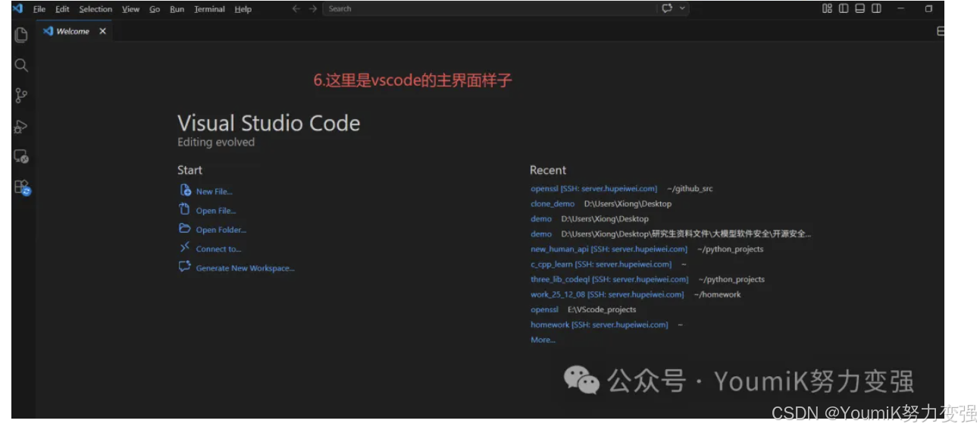Click the Search command center field
This screenshot has width=980, height=430.
490,8
